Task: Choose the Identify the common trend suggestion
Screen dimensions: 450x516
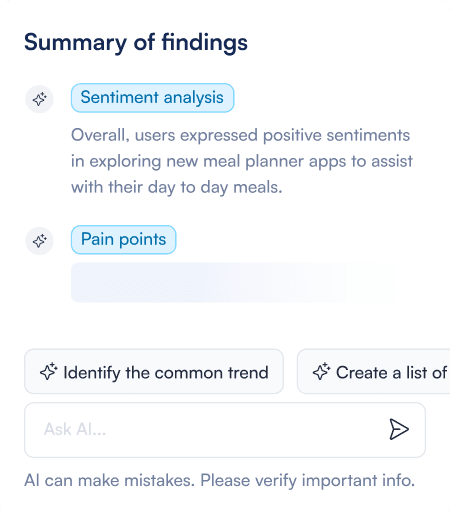Action: coord(154,371)
